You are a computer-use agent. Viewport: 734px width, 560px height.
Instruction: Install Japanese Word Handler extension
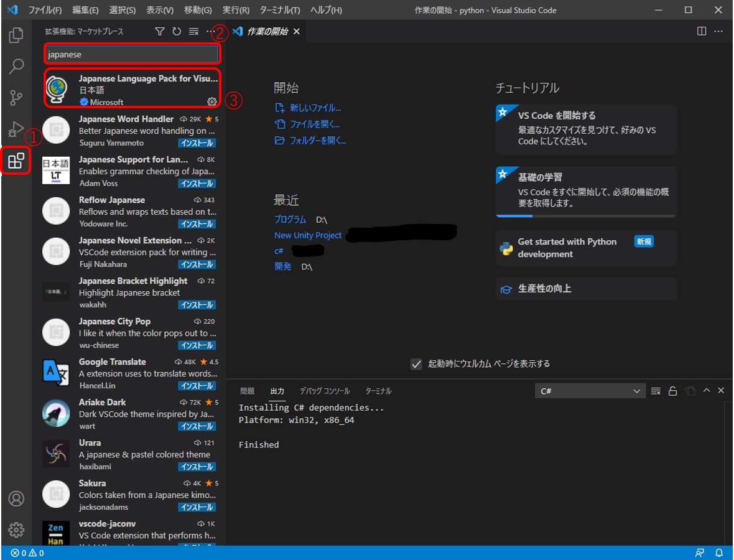[197, 143]
